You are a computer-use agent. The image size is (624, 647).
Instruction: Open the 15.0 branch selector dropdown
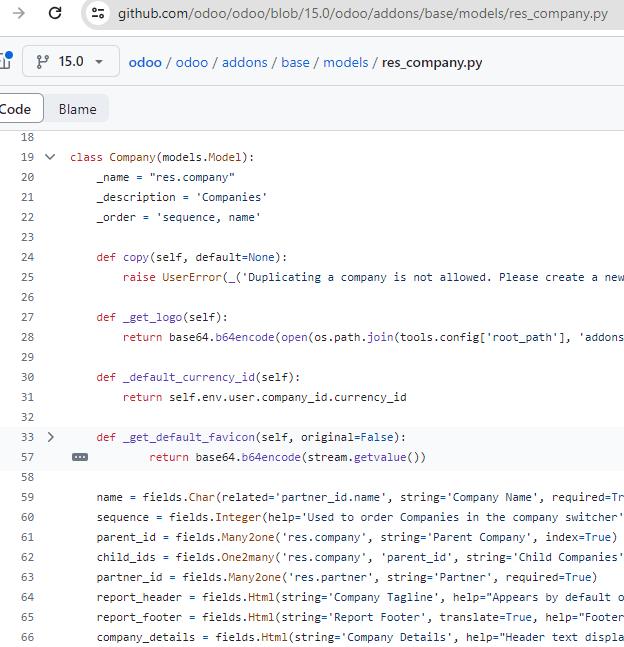[x=71, y=61]
